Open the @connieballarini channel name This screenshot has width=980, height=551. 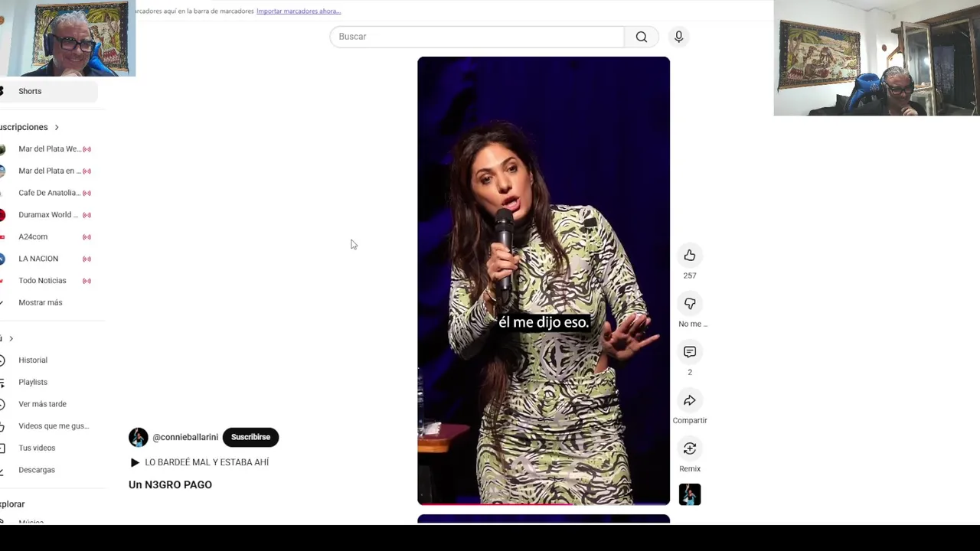[185, 437]
